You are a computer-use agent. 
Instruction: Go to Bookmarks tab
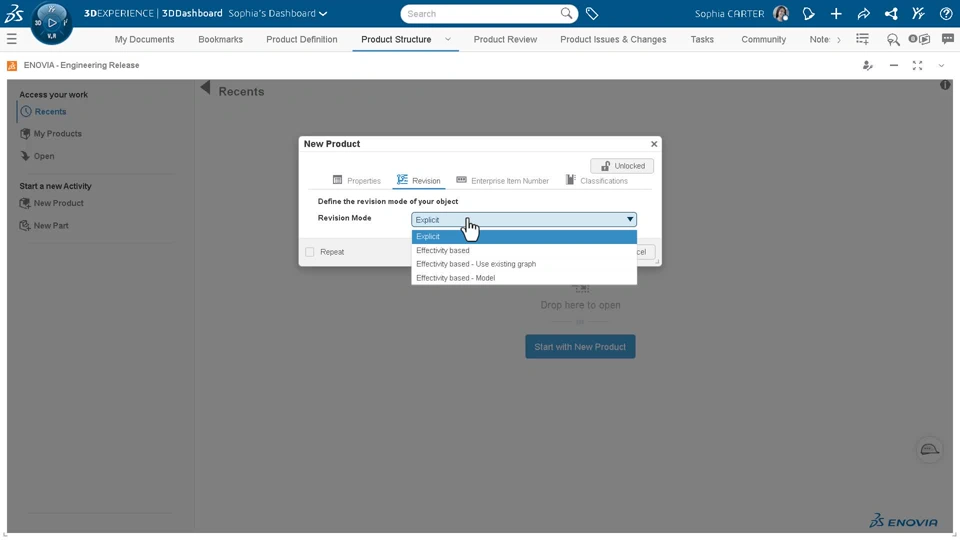[220, 39]
